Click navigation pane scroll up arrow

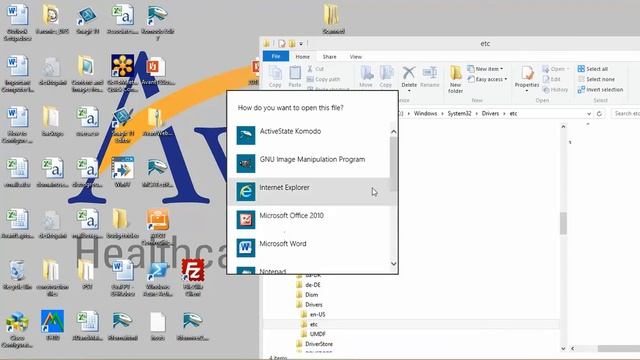(x=563, y=127)
